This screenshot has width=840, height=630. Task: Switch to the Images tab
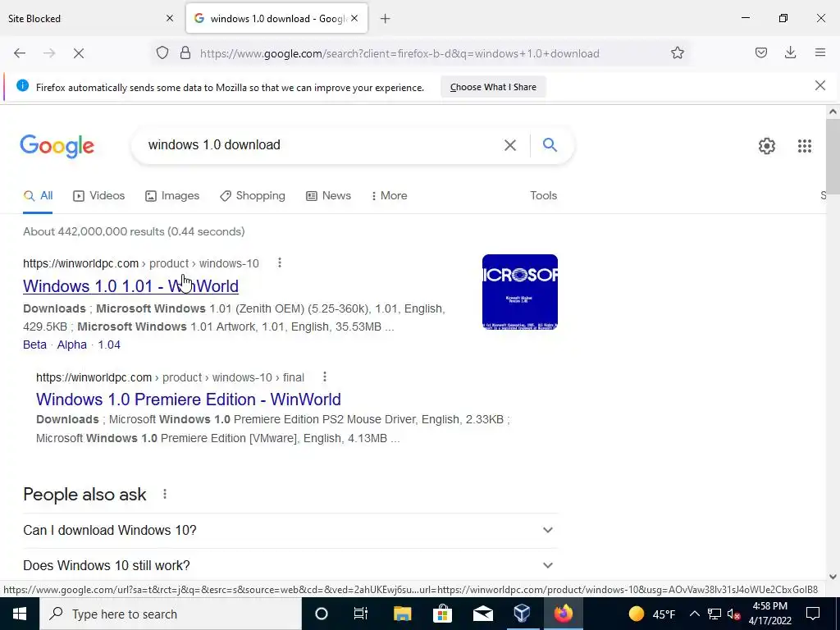(172, 196)
